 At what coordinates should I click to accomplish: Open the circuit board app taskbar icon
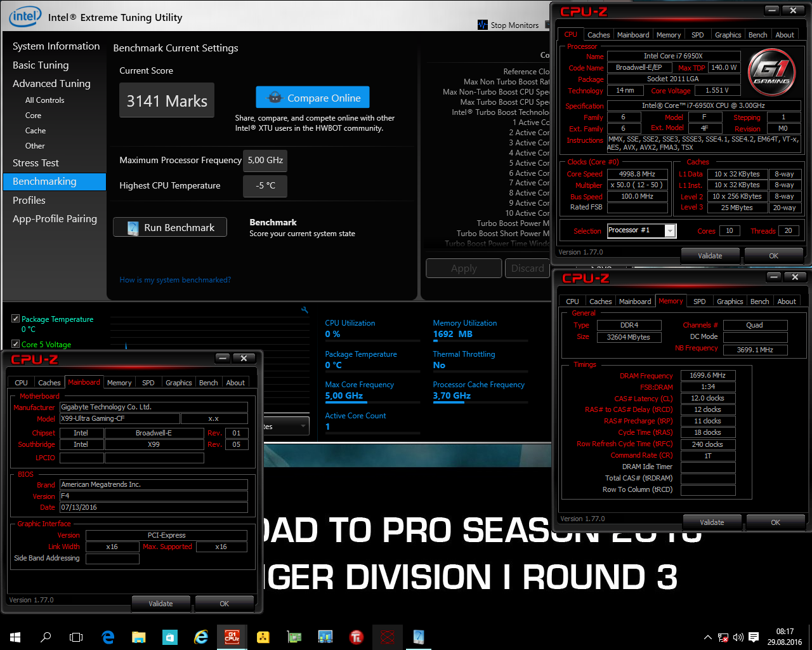click(294, 637)
